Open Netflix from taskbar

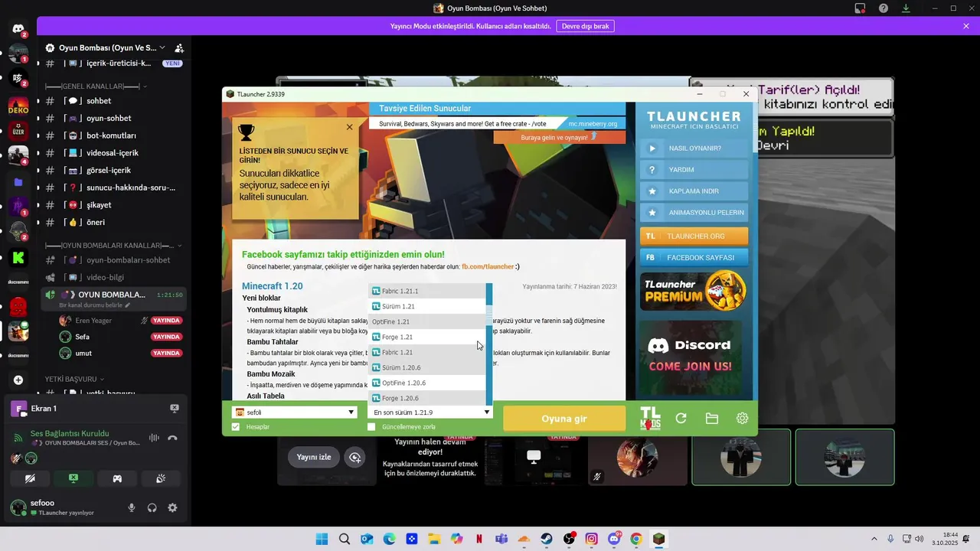click(x=479, y=539)
